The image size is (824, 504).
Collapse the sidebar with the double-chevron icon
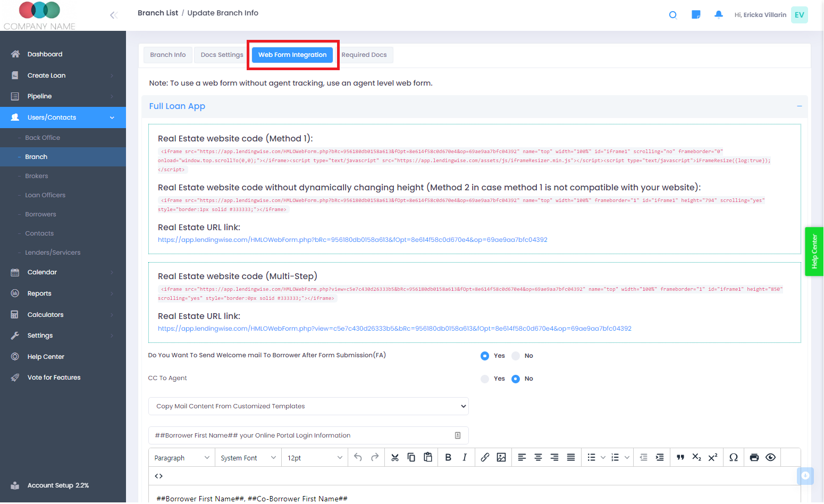(114, 15)
